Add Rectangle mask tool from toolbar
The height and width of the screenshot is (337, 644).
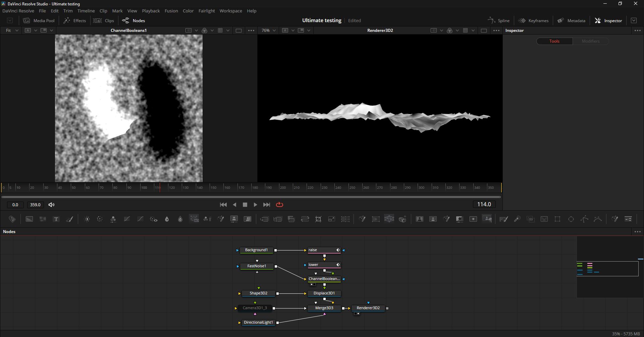click(557, 219)
